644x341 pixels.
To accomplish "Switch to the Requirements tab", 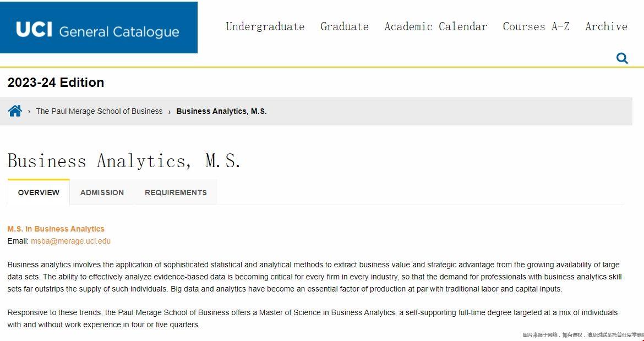I will (x=176, y=193).
